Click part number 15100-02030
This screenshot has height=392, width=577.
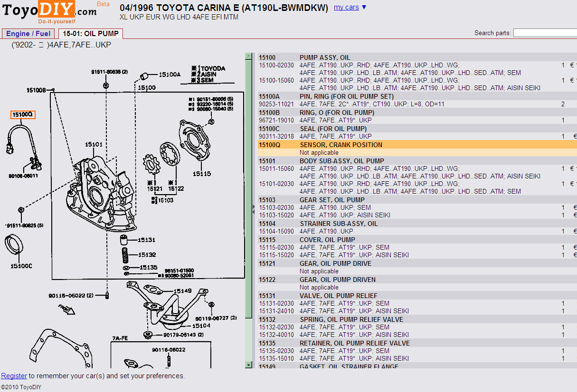click(276, 65)
